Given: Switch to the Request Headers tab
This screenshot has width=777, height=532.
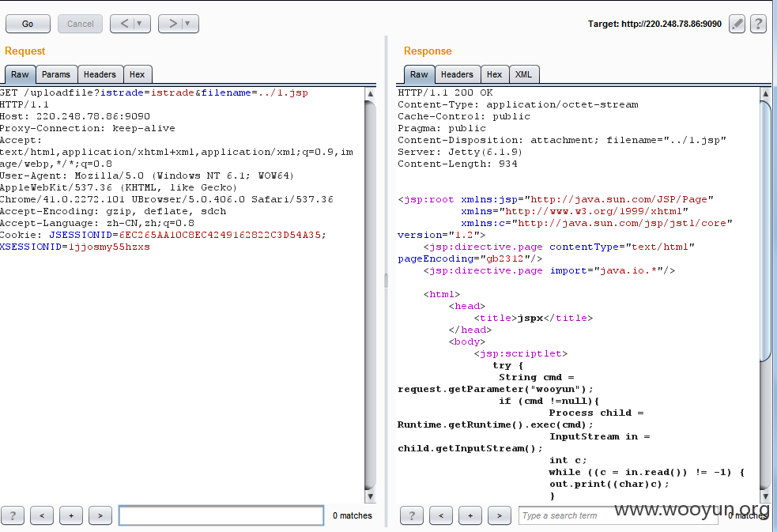Looking at the screenshot, I should [100, 74].
